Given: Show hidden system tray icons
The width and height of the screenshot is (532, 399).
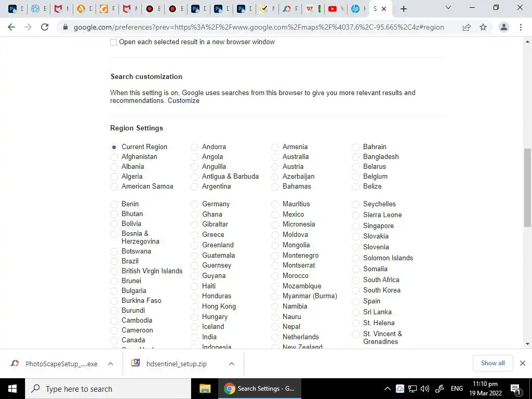Looking at the screenshot, I should click(x=387, y=389).
